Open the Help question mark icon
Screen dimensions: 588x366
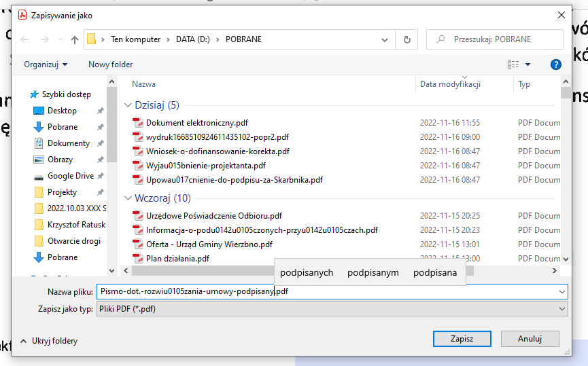[555, 65]
